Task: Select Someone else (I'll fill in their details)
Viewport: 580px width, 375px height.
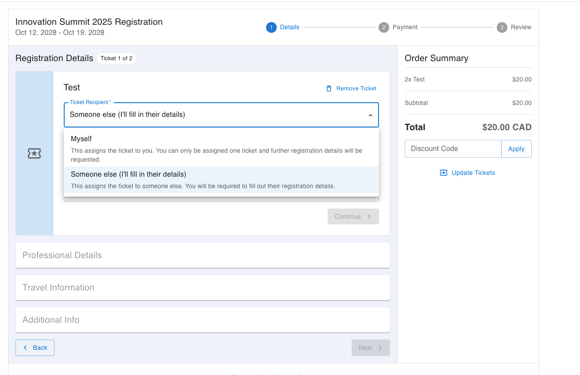Action: (x=221, y=180)
